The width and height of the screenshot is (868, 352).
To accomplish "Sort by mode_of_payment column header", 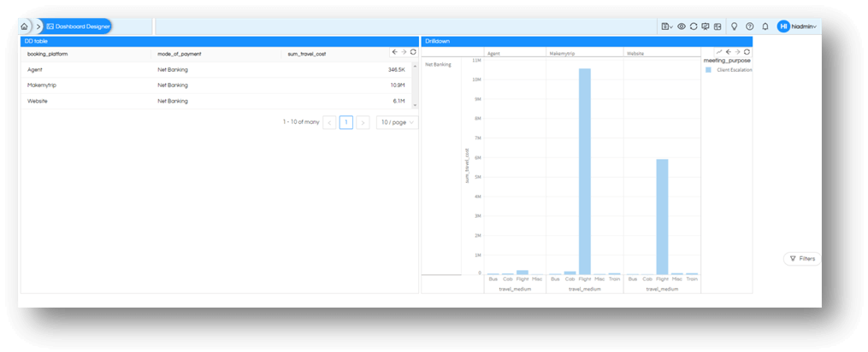I will click(x=180, y=54).
